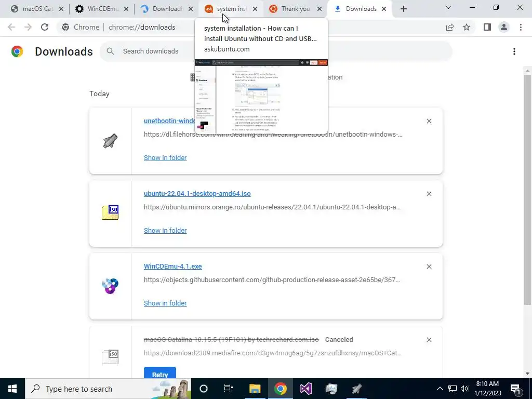
Task: Open volume control tray icon
Action: pyautogui.click(x=465, y=389)
